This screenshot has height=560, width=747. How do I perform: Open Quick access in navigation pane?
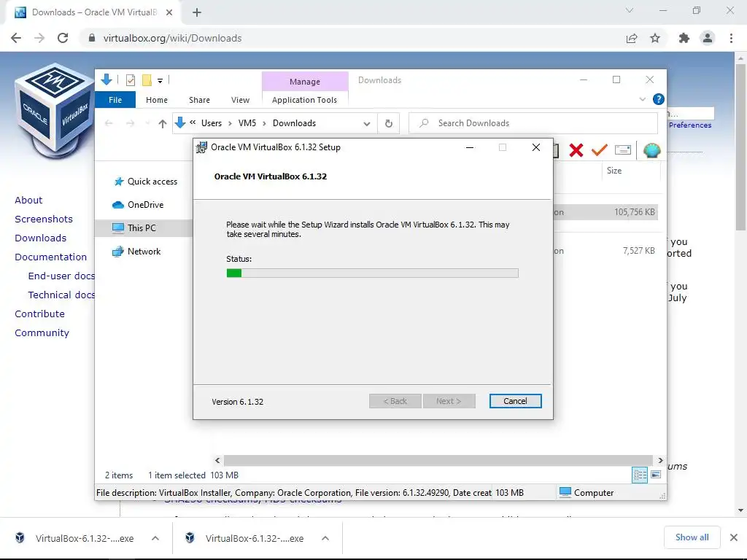[x=145, y=182]
